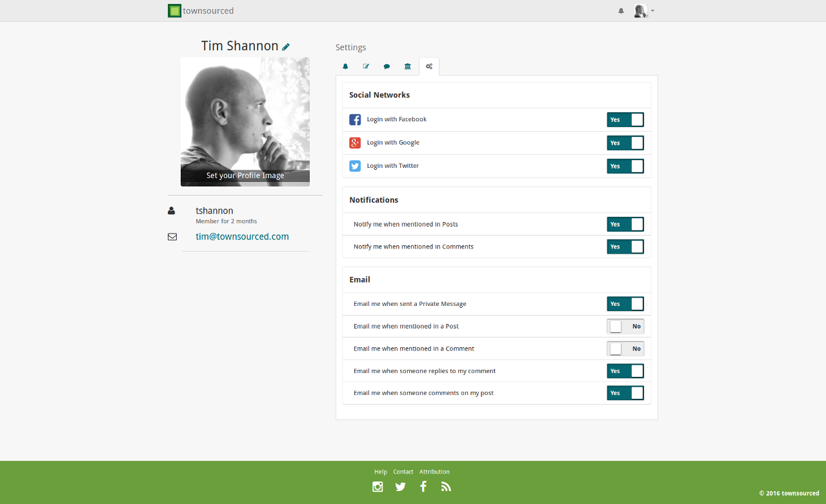The width and height of the screenshot is (826, 504).
Task: Click the Member for 2 months text
Action: point(227,221)
